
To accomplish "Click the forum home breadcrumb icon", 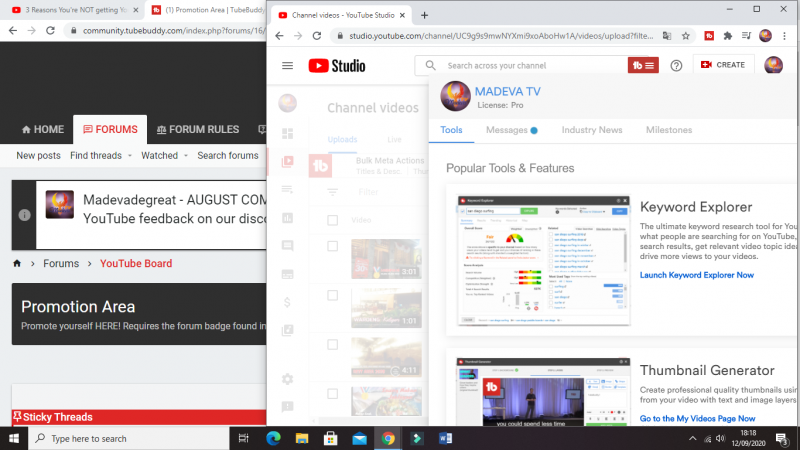I will pos(17,264).
